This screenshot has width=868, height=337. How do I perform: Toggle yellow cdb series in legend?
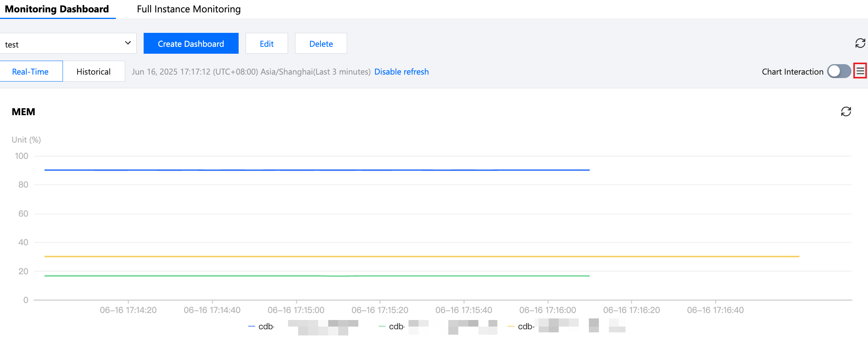click(x=522, y=327)
